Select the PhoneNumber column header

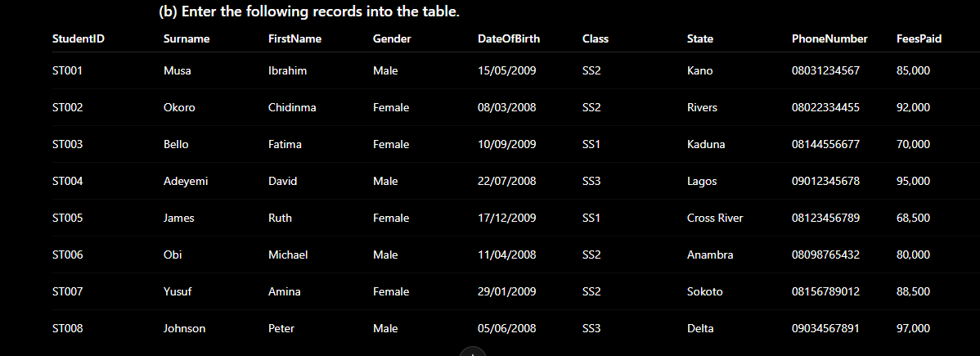pyautogui.click(x=829, y=38)
